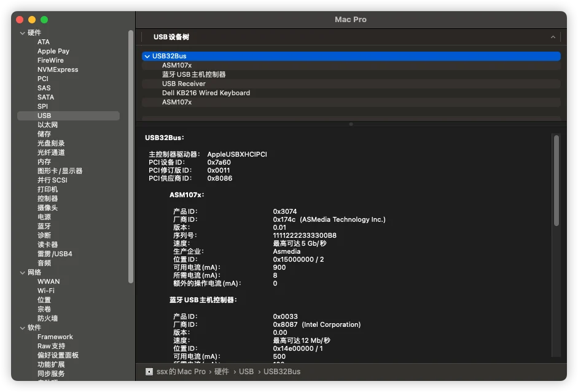Open 音频 in the sidebar
The width and height of the screenshot is (578, 392).
pyautogui.click(x=44, y=264)
